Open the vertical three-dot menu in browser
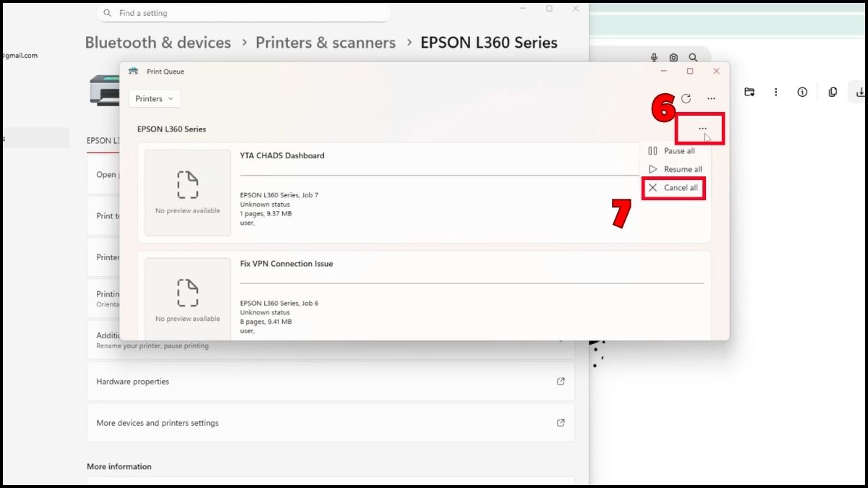 coord(775,93)
